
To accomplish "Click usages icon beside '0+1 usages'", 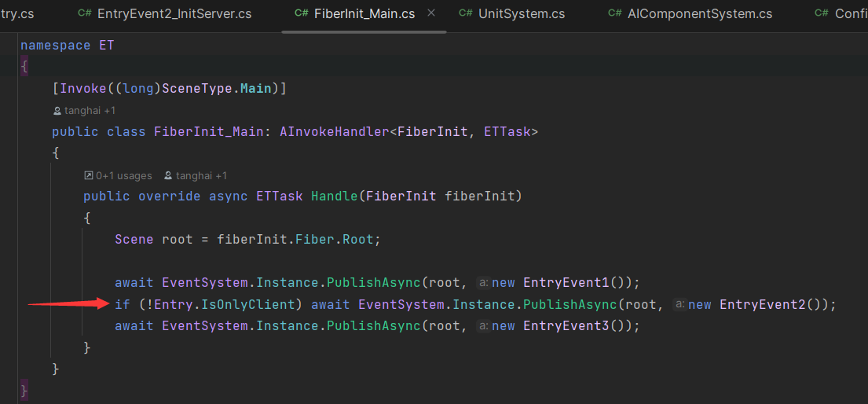I will click(89, 176).
